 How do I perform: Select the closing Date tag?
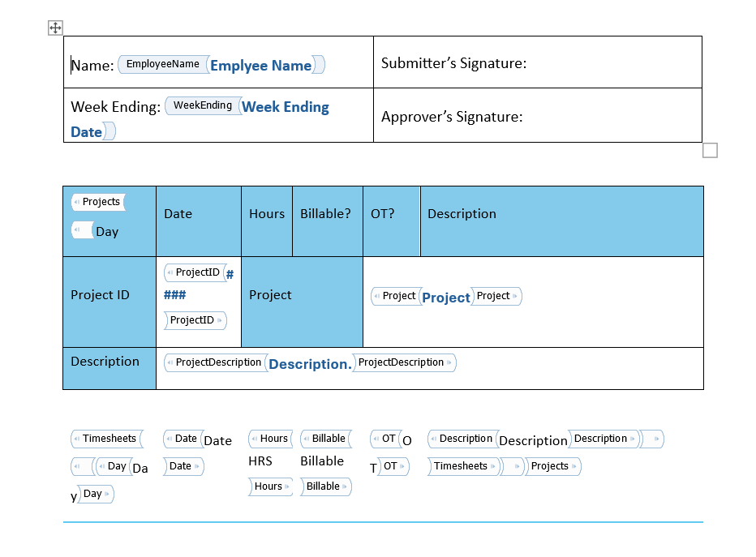click(183, 466)
